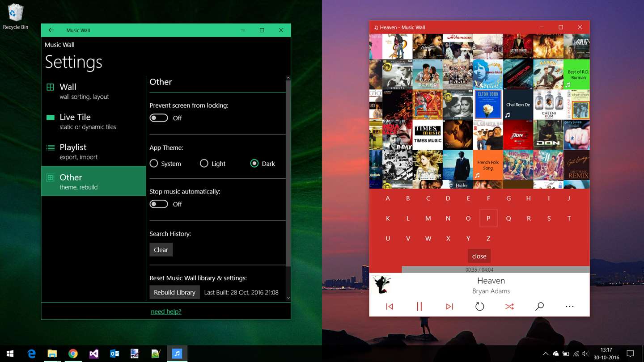Open the Cheeni Kum album cover
This screenshot has width=644, height=362.
(548, 105)
